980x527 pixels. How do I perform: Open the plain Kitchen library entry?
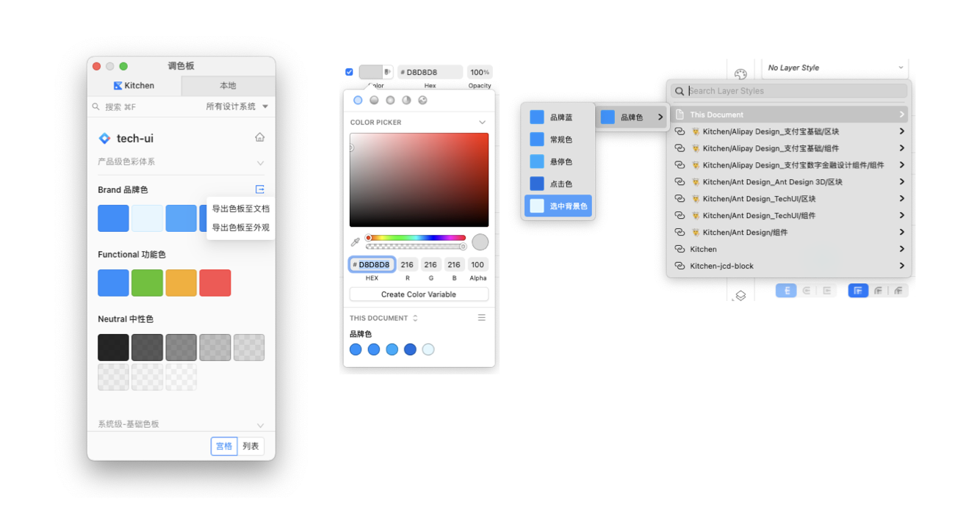point(789,249)
